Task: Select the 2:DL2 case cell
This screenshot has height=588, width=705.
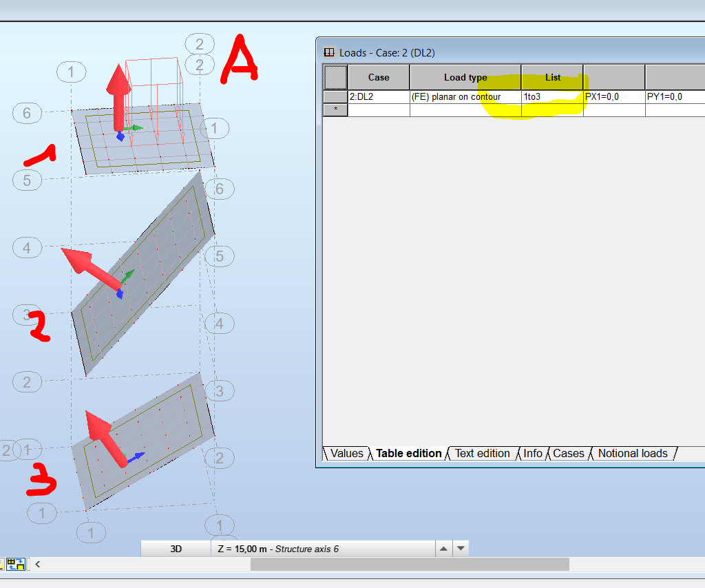Action: 379,96
